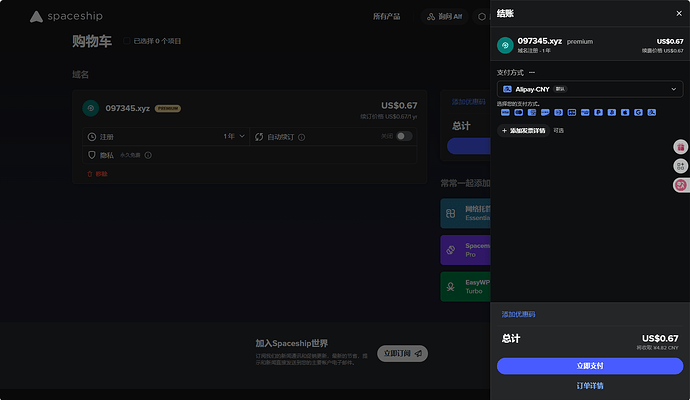Click 添加优惠码 link in checkout panel

[518, 314]
